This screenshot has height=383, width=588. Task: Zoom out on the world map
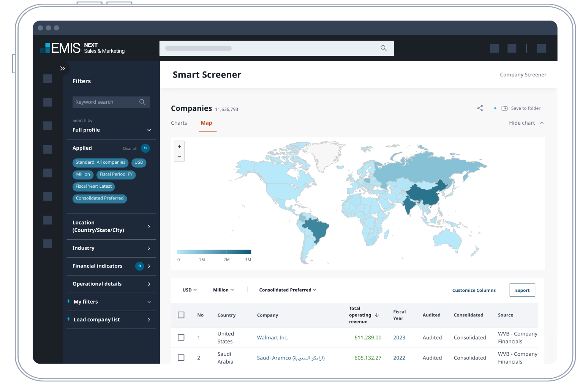pos(179,157)
